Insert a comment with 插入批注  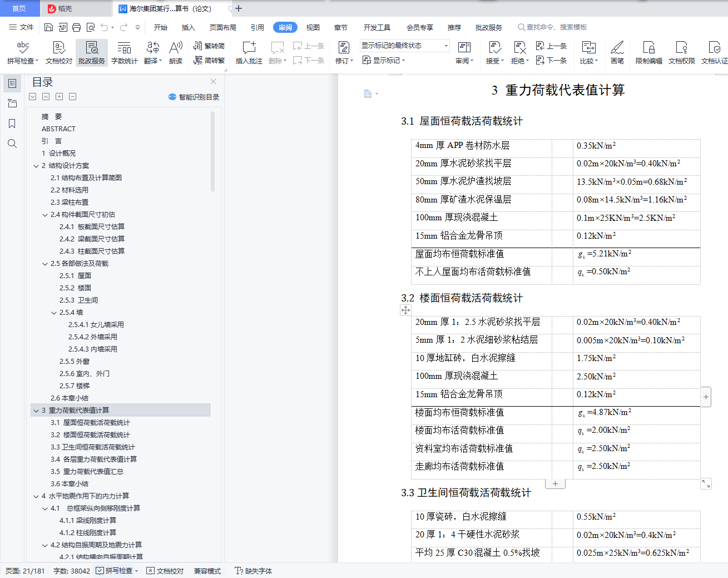[x=249, y=52]
